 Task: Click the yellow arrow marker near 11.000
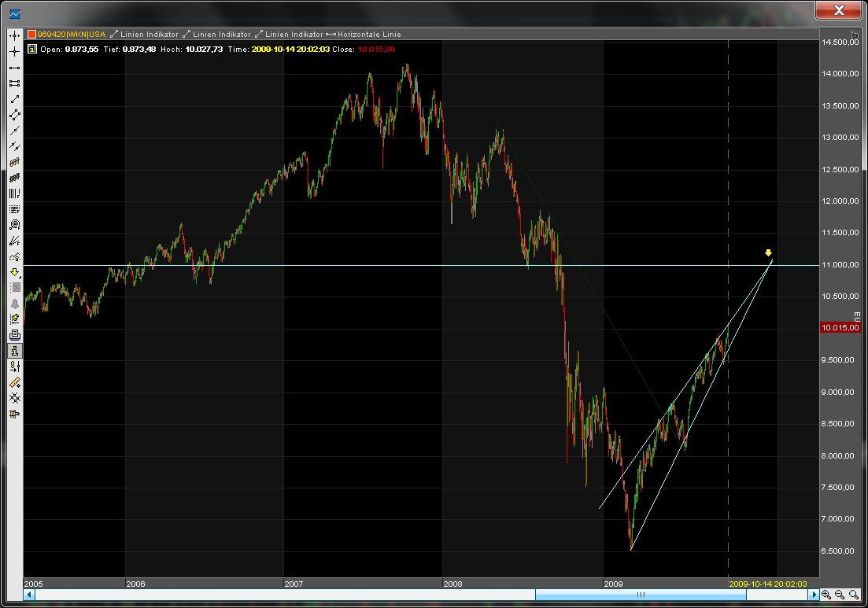[768, 253]
